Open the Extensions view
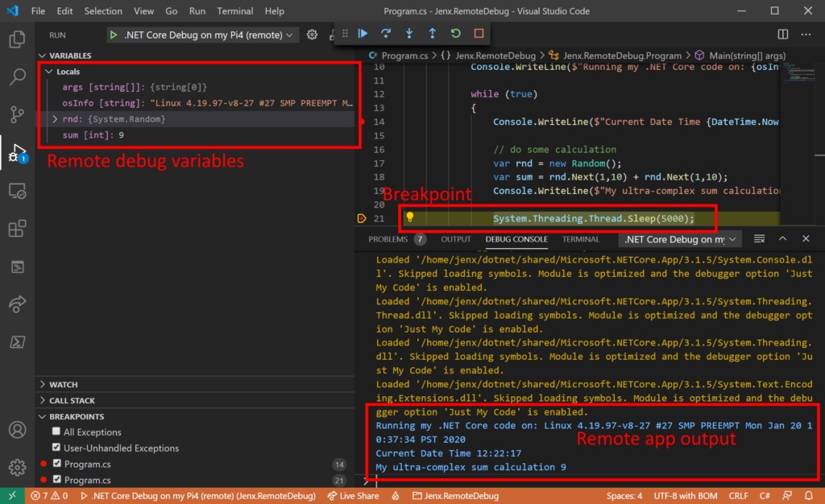Image resolution: width=825 pixels, height=504 pixels. (x=17, y=229)
